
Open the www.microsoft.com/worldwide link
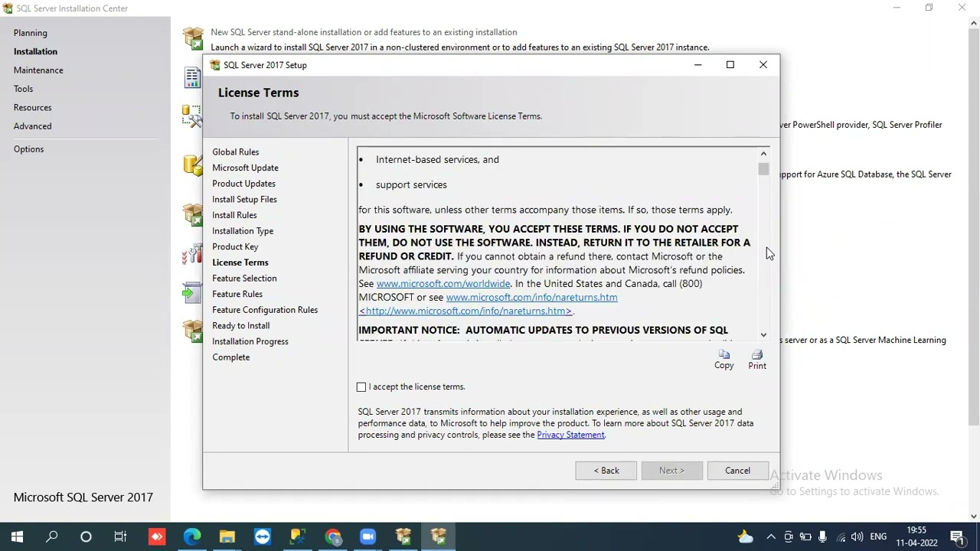443,284
